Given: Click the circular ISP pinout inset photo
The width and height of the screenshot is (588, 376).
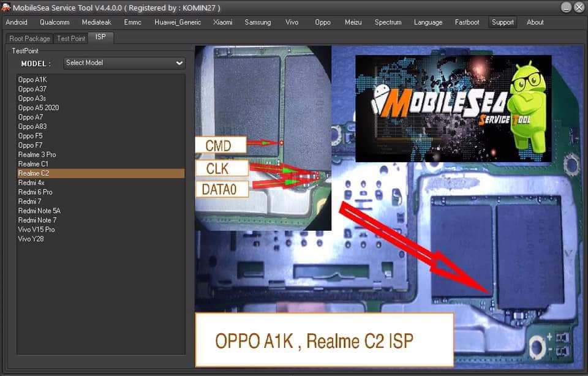Looking at the screenshot, I should point(263,138).
